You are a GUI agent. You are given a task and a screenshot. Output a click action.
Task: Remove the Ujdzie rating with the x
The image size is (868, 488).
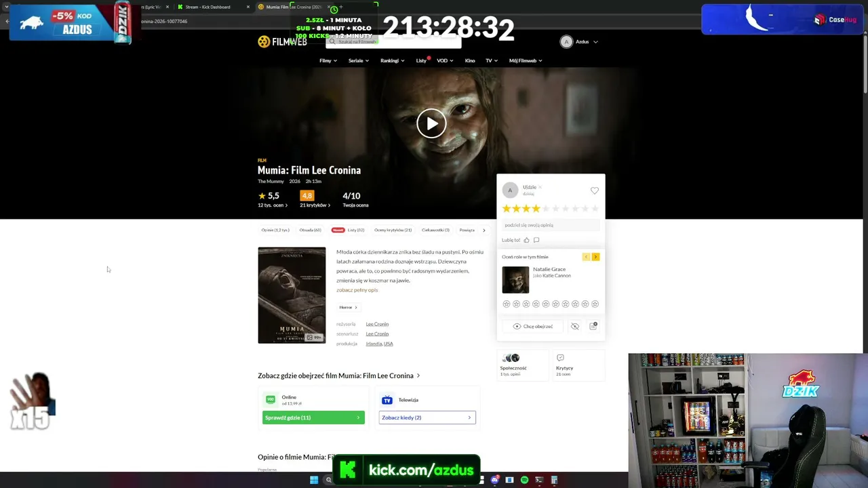pos(540,187)
